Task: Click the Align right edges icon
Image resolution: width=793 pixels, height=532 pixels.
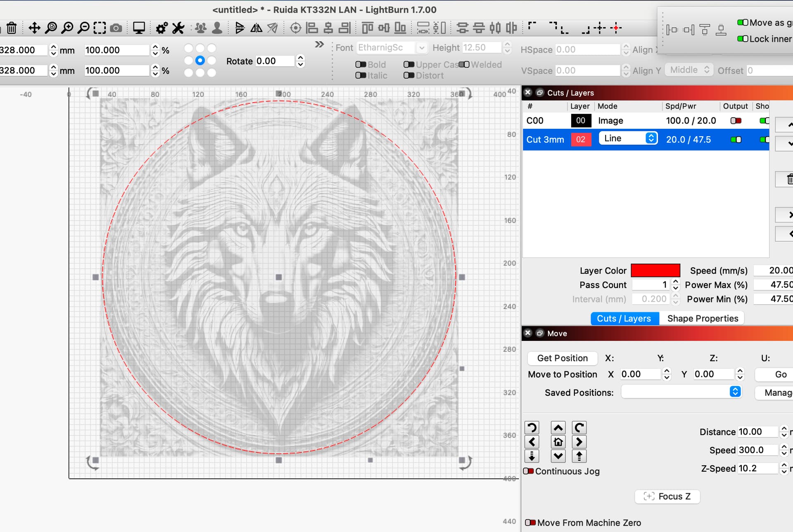Action: (x=344, y=28)
